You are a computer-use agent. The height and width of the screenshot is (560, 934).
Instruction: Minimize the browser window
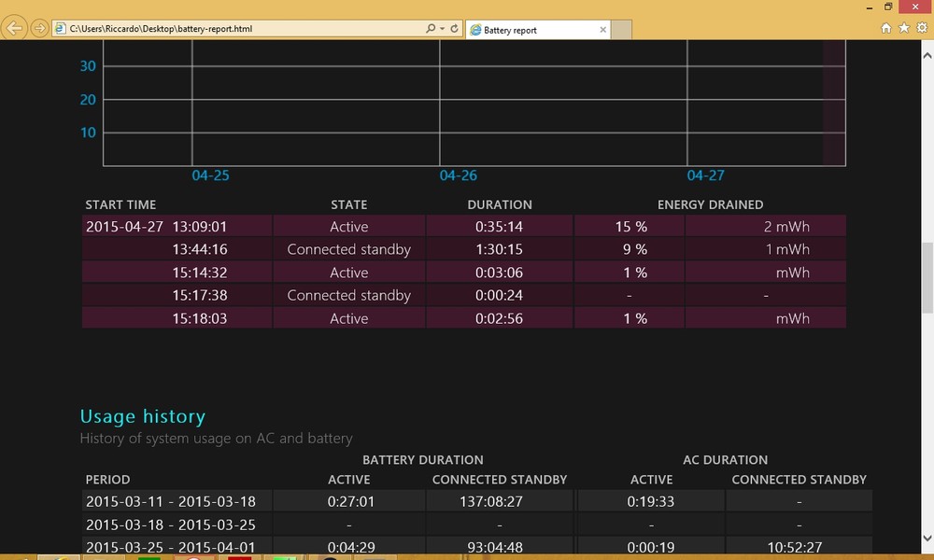coord(870,7)
